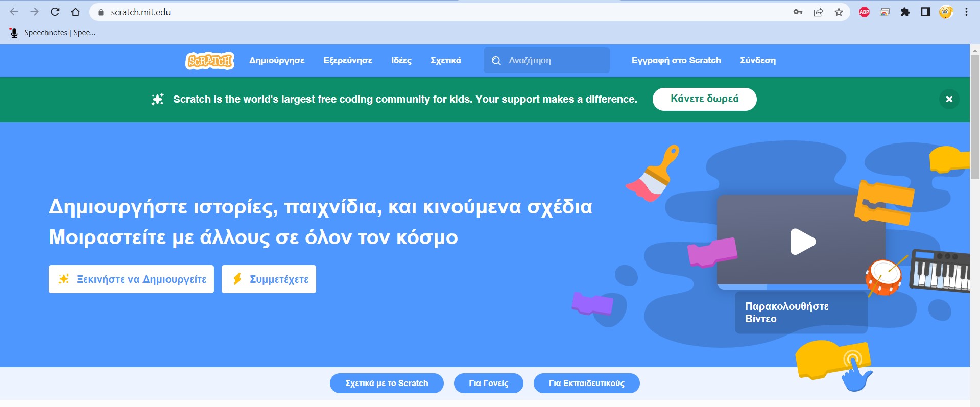Click the cast media extension icon
Viewport: 980px width, 407px height.
click(885, 12)
